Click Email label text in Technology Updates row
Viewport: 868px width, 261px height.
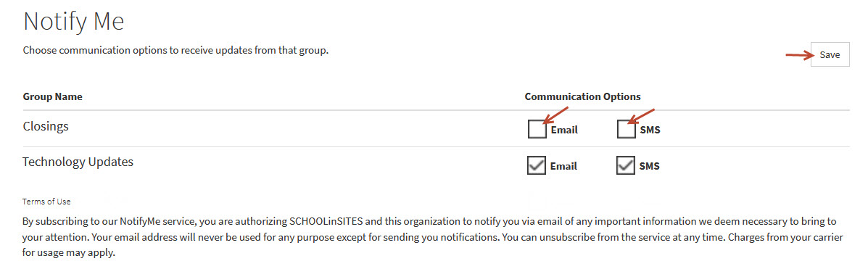point(563,166)
